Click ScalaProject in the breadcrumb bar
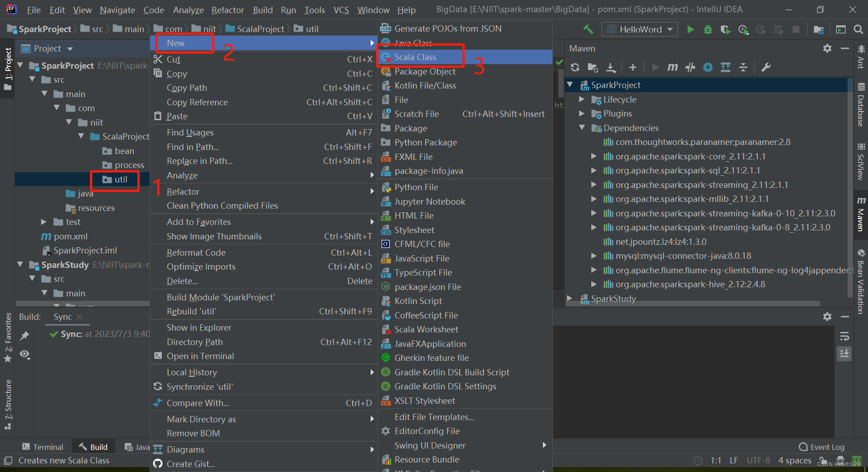 (255, 29)
